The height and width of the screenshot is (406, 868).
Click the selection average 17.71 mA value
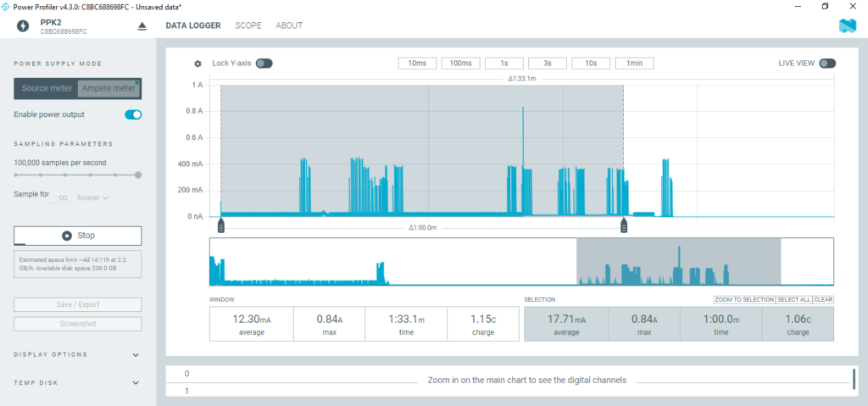(x=565, y=319)
